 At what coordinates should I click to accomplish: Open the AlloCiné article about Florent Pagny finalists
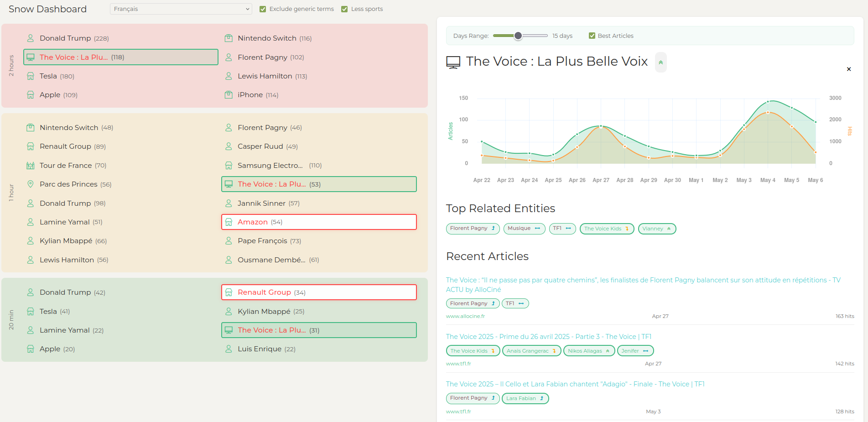[643, 285]
